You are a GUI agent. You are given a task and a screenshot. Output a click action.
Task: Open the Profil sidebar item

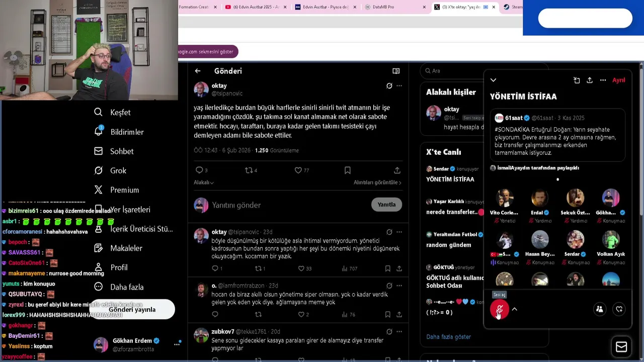pos(111,267)
